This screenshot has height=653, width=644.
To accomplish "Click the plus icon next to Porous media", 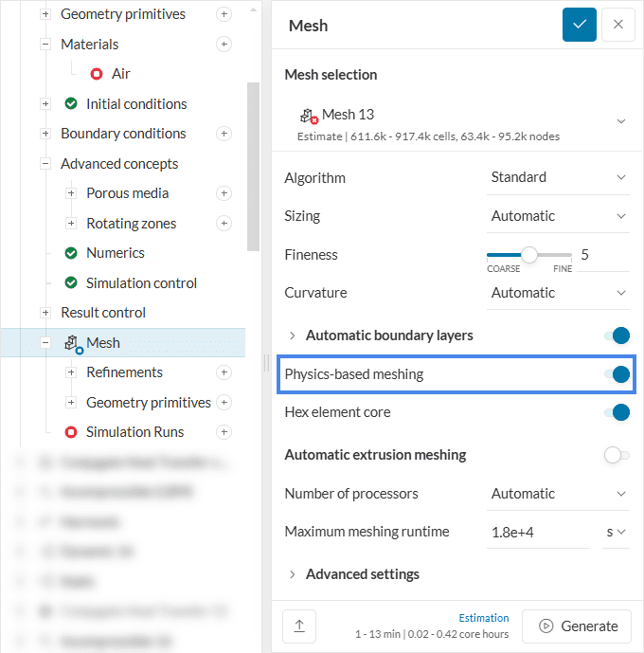I will (x=224, y=193).
